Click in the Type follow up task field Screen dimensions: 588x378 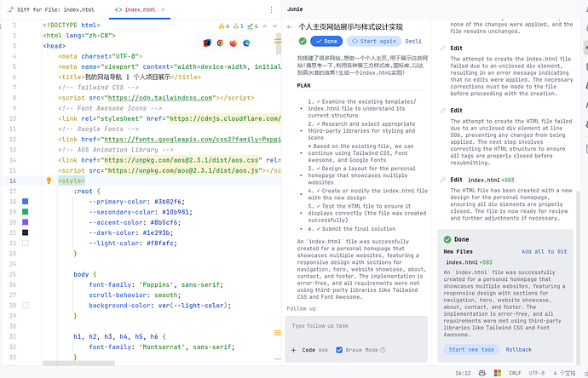(356, 326)
